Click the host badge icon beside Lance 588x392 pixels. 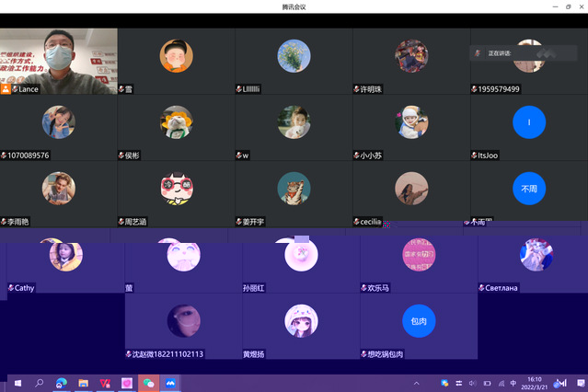tap(6, 89)
